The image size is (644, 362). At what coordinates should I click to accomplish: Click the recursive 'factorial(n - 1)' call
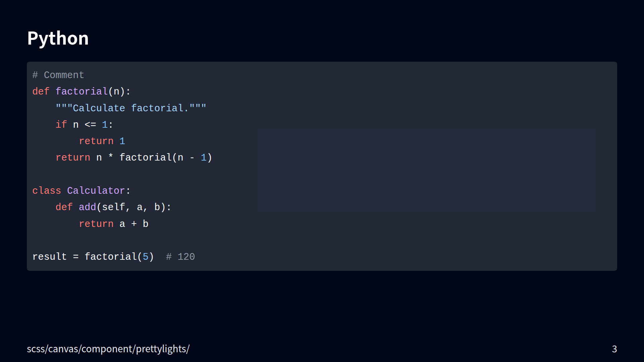166,158
